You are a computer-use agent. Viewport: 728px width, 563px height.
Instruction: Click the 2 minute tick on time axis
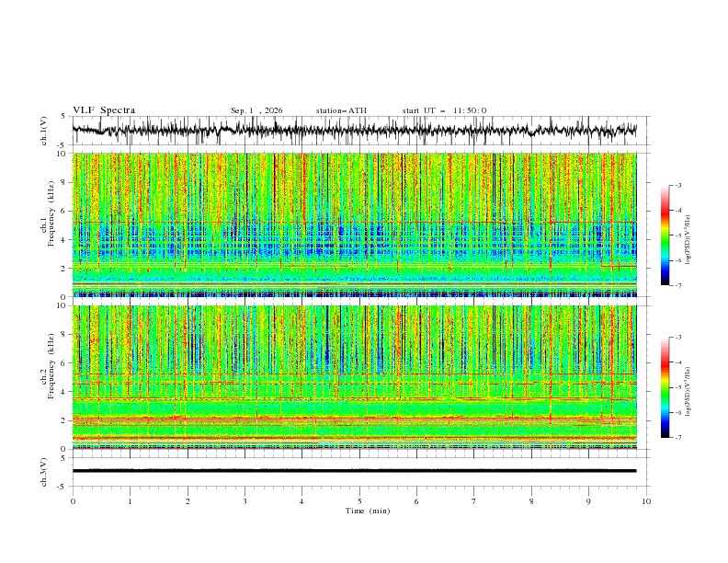188,501
